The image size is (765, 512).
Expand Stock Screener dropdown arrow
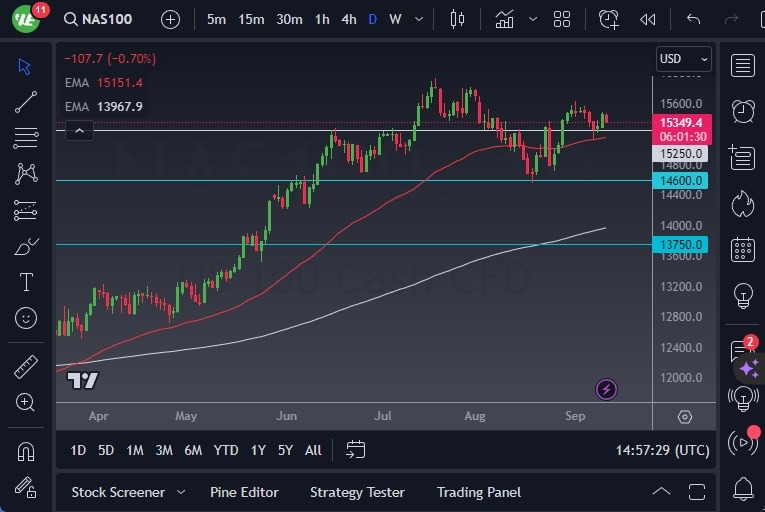(181, 492)
